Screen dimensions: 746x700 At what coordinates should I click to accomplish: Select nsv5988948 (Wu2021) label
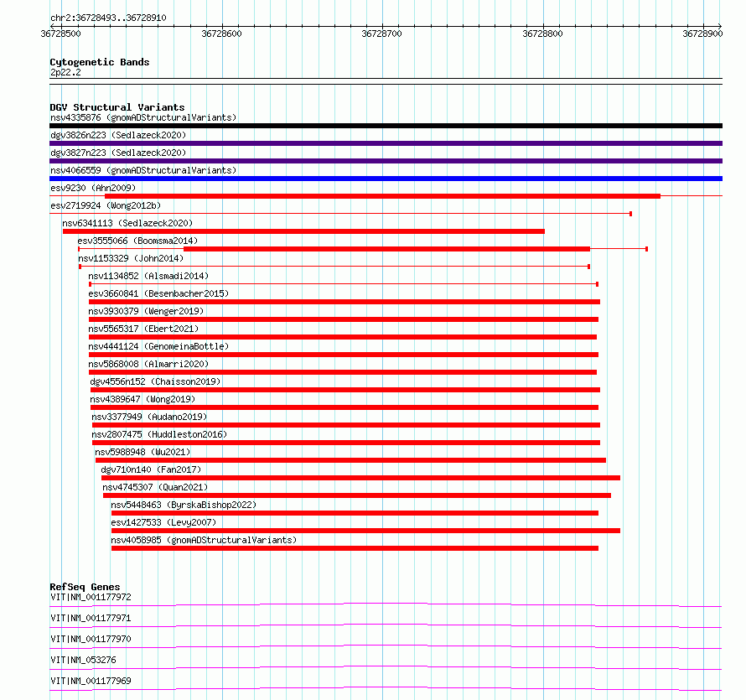point(142,452)
